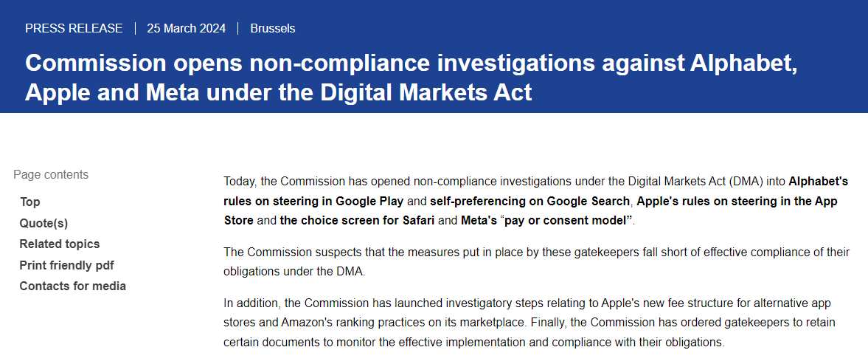Click bold text about steering in the App Store

pyautogui.click(x=737, y=201)
